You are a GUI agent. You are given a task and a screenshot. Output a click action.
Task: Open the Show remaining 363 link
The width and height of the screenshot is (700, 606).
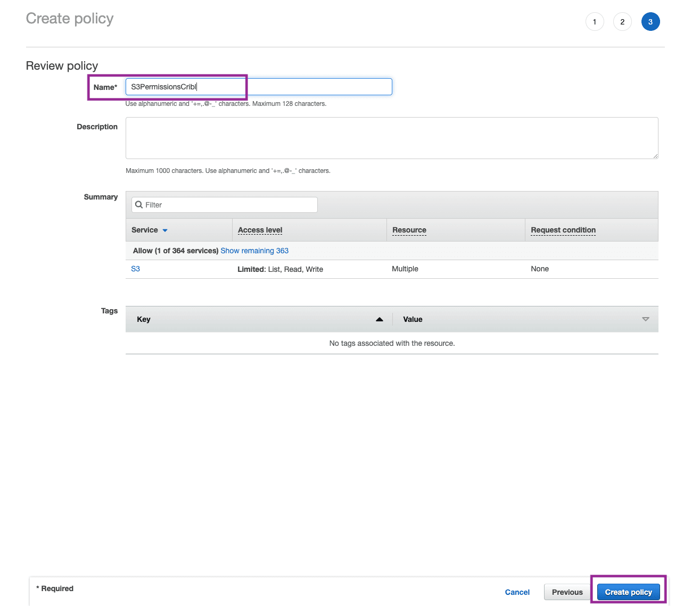(254, 251)
